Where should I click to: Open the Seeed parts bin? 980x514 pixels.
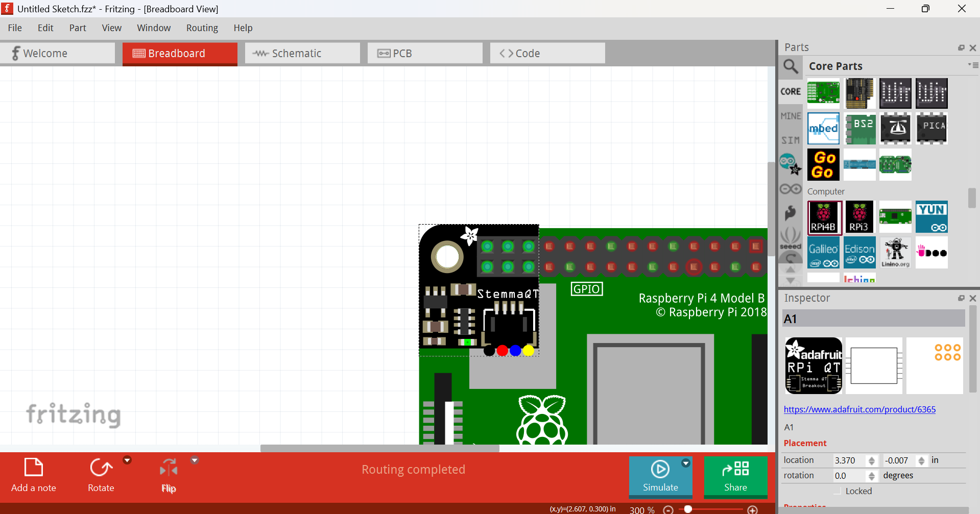[791, 238]
